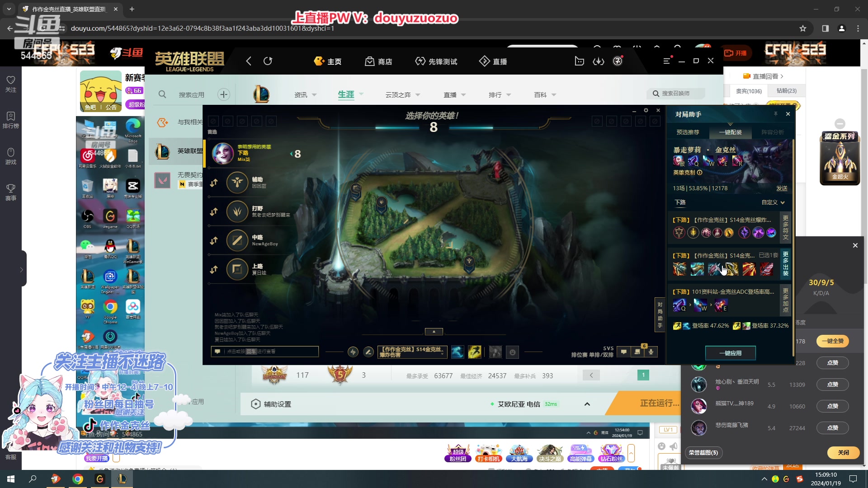Click the rune edit pencil icon
The width and height of the screenshot is (868, 488).
click(x=368, y=352)
